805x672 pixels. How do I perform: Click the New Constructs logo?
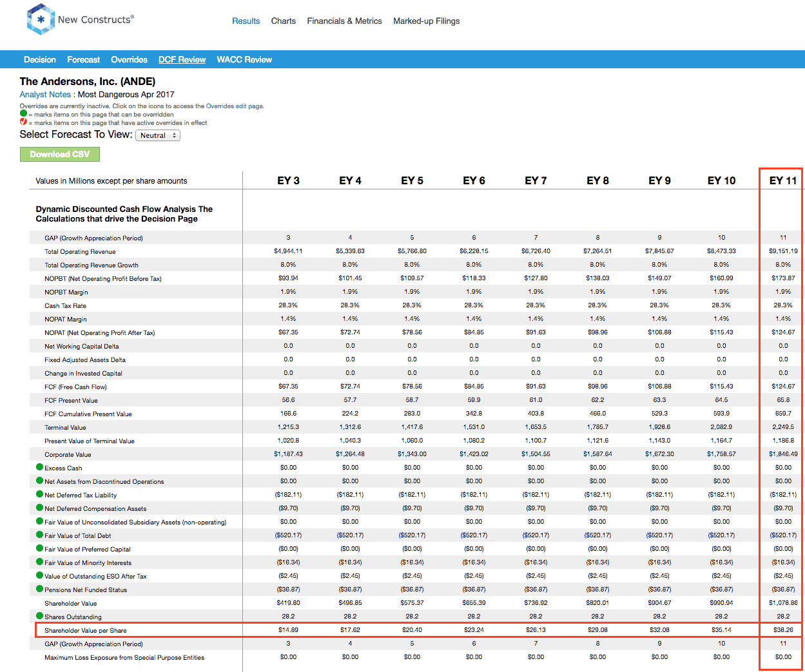(80, 19)
